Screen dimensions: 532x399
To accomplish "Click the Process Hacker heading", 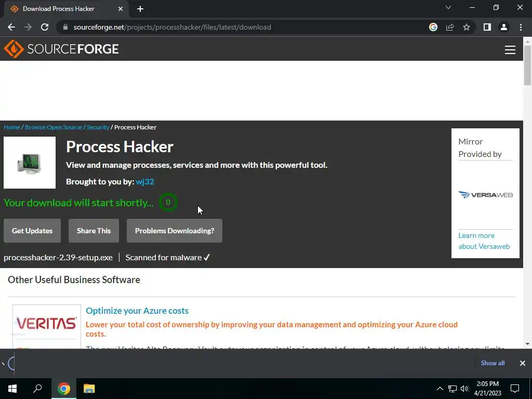I will 120,147.
